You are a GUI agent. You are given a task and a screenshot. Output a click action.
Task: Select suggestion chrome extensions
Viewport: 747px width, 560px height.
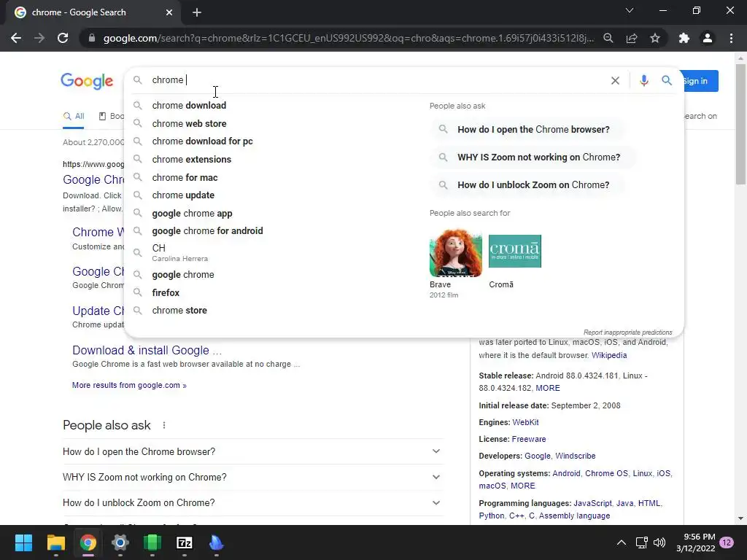tap(192, 159)
